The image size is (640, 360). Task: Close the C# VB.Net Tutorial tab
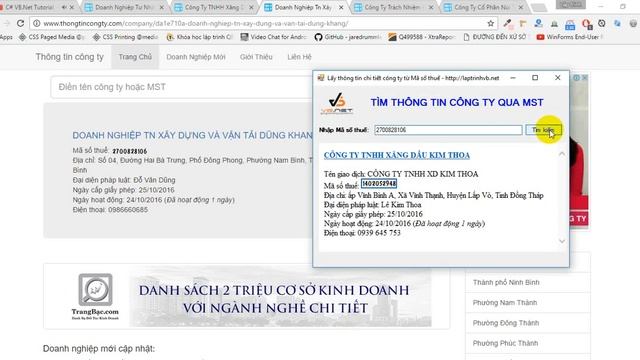[x=72, y=7]
